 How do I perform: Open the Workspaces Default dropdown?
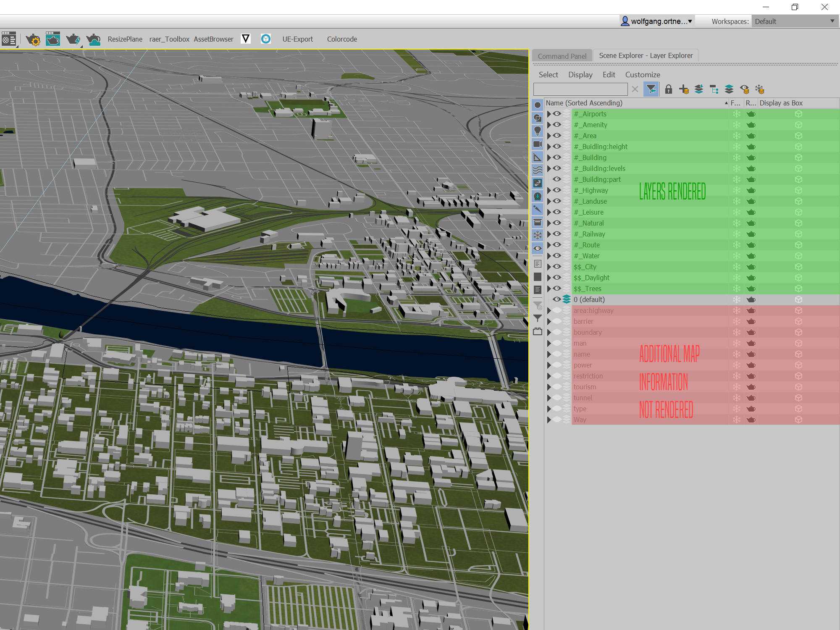(x=795, y=21)
